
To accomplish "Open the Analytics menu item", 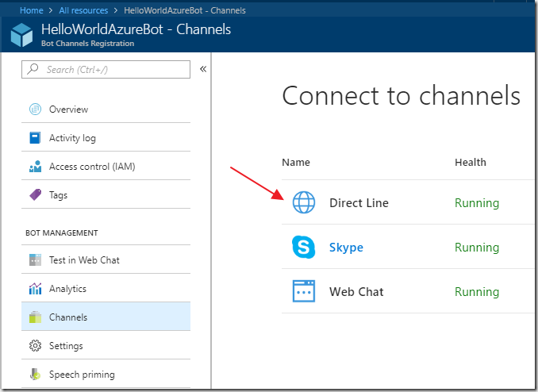I will coord(106,288).
